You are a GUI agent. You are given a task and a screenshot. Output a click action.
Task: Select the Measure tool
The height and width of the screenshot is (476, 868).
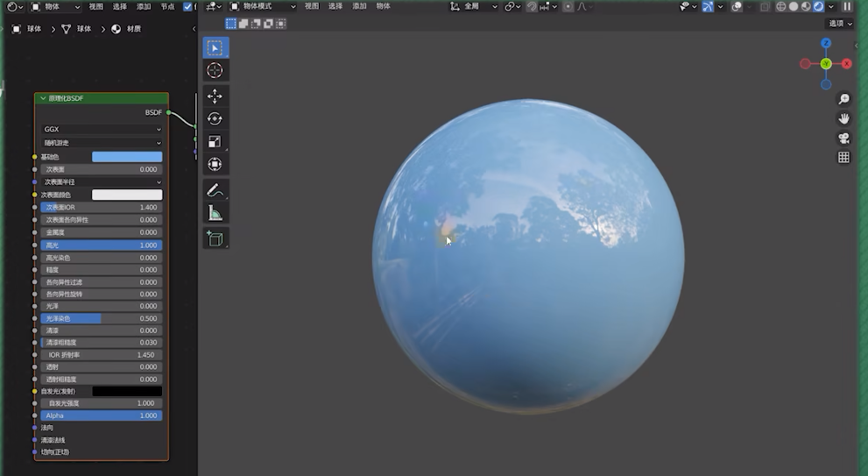click(x=215, y=213)
